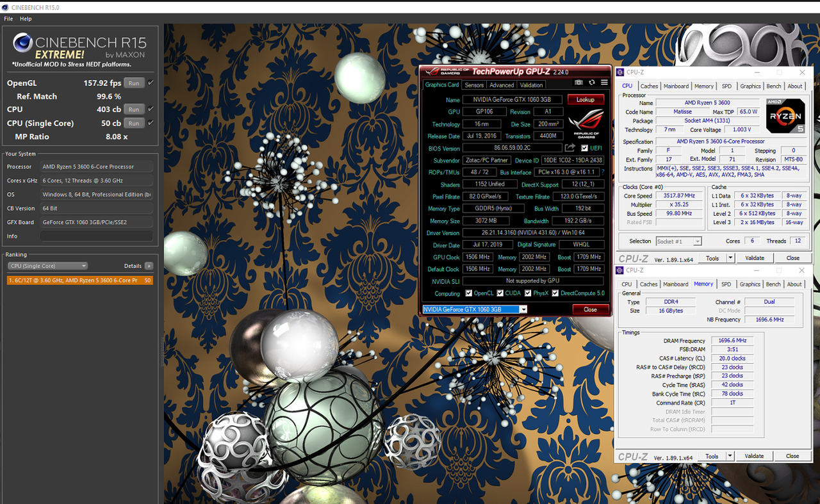Open the File menu in Cinebench

coord(8,19)
